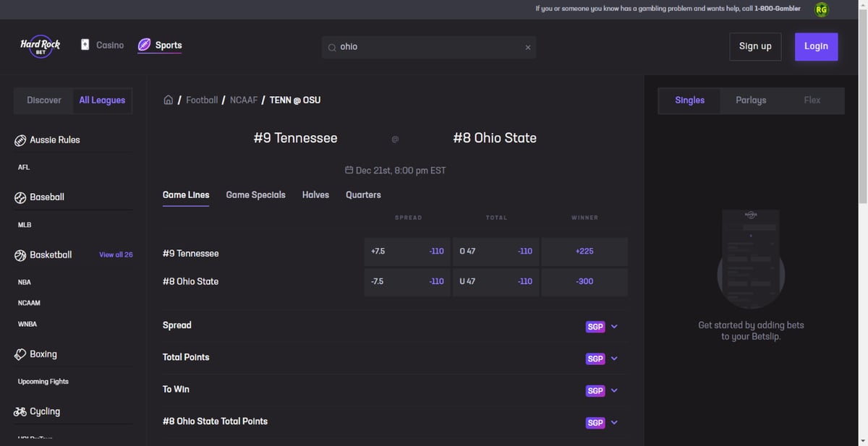The width and height of the screenshot is (868, 446).
Task: Click the RG responsible gaming badge
Action: [821, 9]
